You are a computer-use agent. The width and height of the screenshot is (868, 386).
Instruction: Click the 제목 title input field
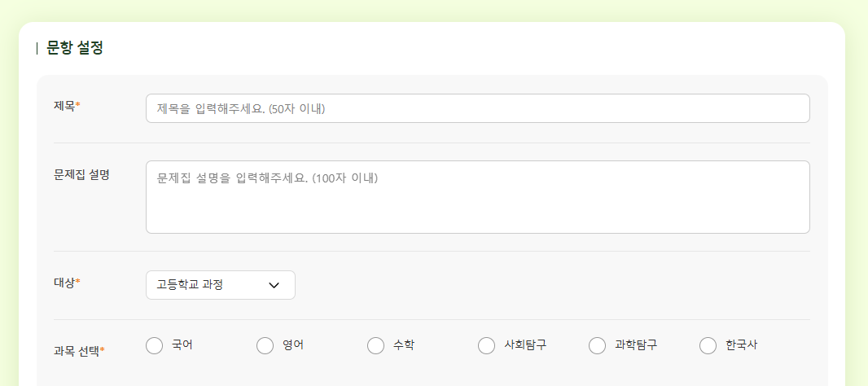click(477, 108)
